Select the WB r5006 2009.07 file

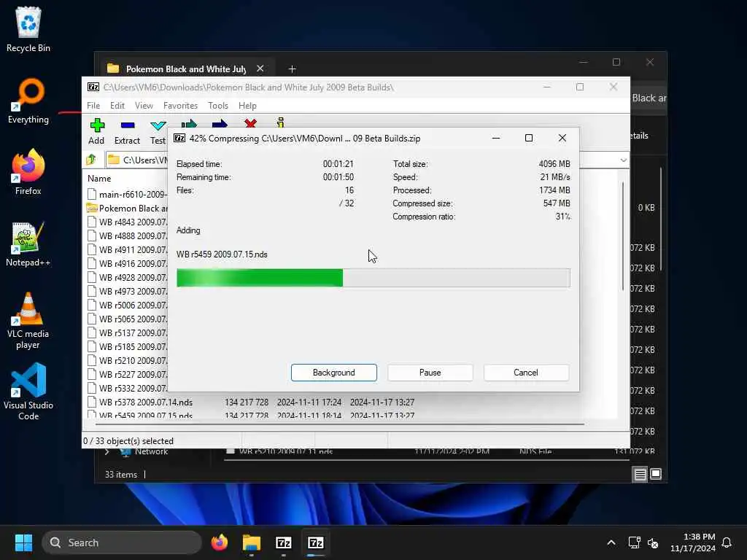[x=127, y=305]
